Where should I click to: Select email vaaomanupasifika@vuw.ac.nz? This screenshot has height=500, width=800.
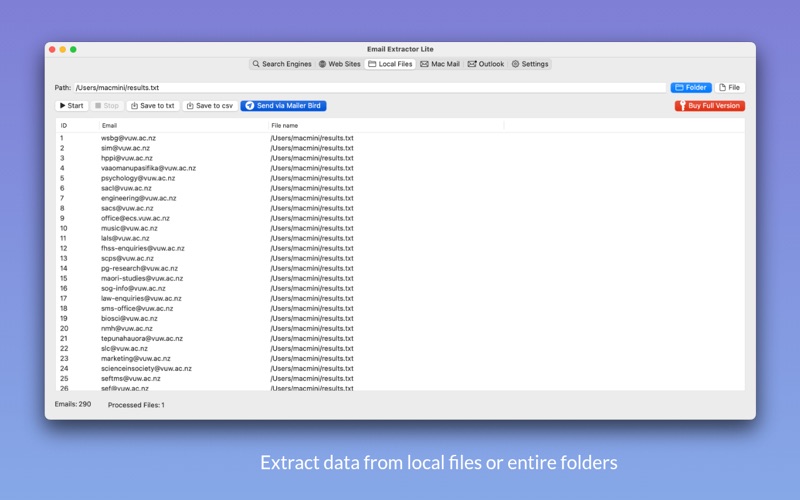[x=148, y=168]
